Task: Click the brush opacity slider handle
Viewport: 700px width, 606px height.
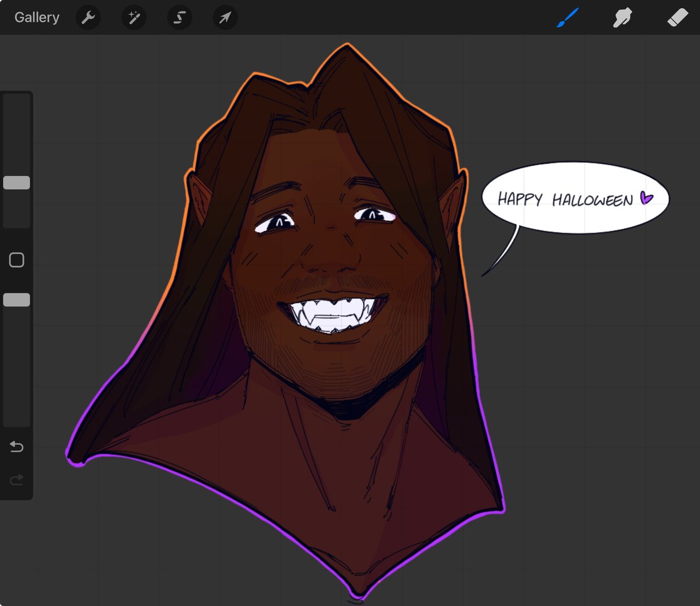Action: pos(16,300)
